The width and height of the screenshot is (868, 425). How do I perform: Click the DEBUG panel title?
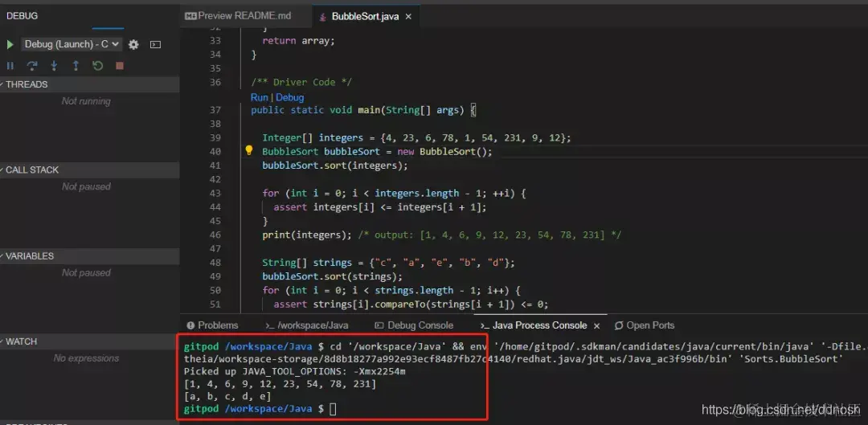point(23,16)
